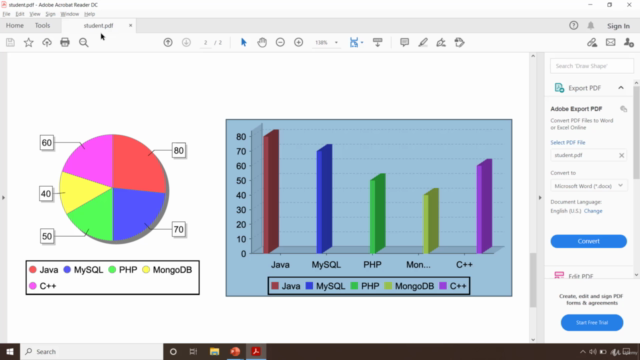Click the Stamp tool icon
This screenshot has width=640, height=360.
[x=460, y=42]
